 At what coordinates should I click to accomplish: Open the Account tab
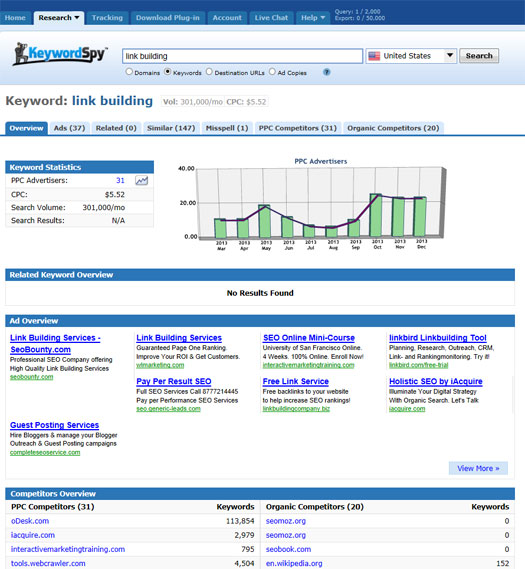[227, 18]
